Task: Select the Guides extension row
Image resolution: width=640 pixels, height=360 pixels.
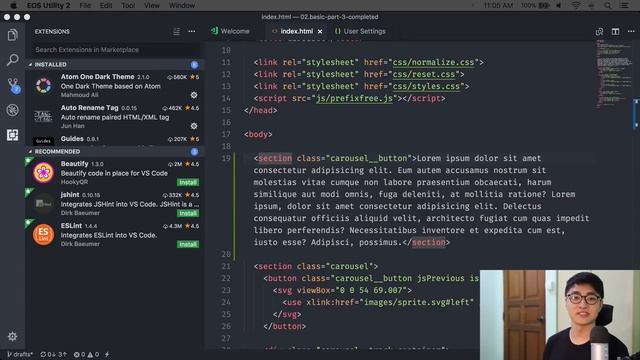Action: pos(115,140)
